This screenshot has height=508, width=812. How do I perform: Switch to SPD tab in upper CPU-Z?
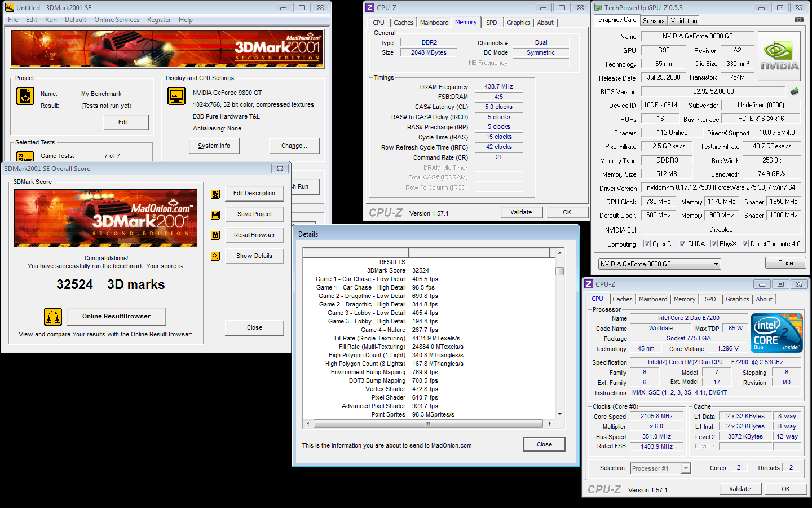click(492, 23)
